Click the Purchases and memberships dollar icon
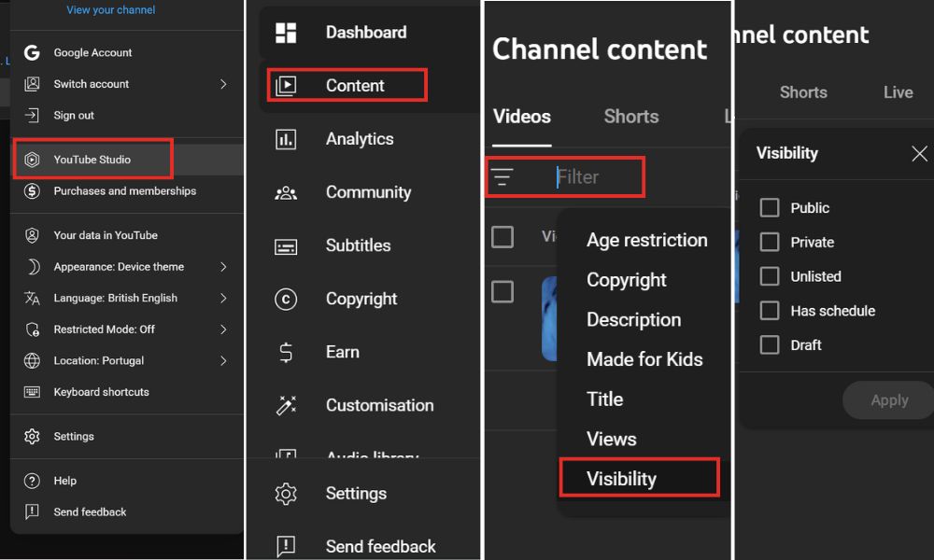934x560 pixels. [32, 191]
